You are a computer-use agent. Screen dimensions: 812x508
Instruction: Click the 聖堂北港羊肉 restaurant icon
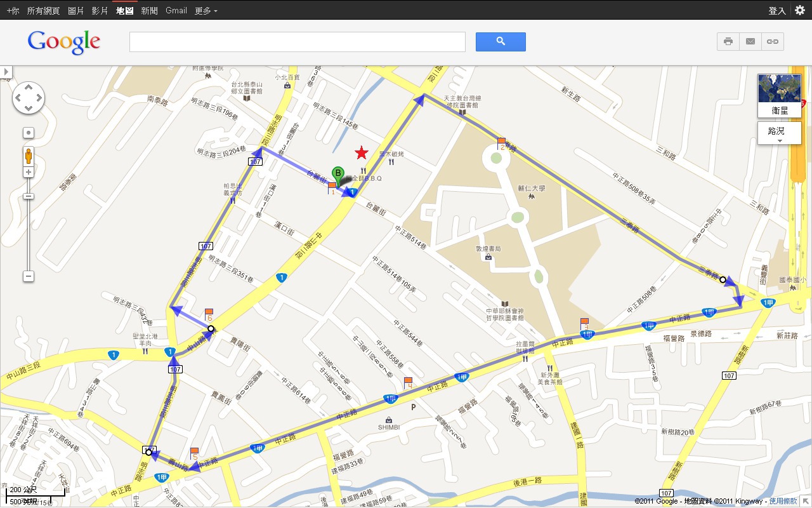coord(145,351)
